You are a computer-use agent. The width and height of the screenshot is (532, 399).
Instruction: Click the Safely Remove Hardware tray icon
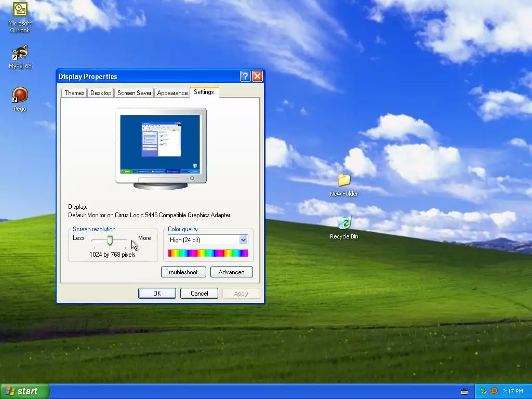click(484, 391)
